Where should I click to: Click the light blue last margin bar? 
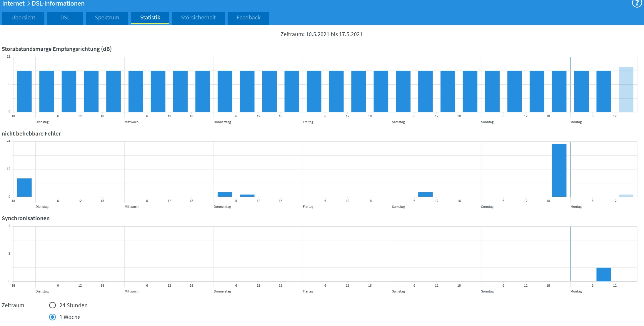click(626, 90)
